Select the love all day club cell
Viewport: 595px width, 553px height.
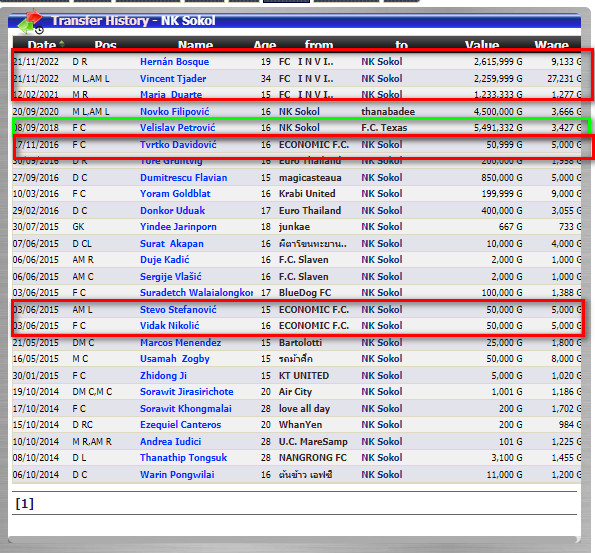click(304, 409)
